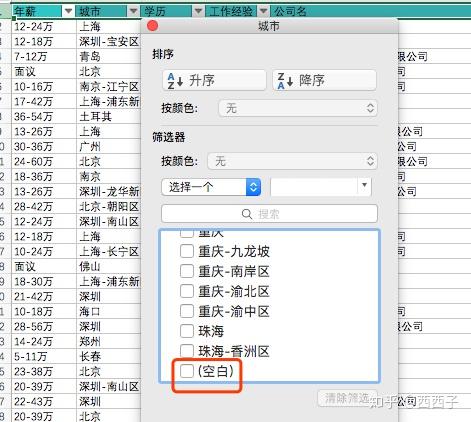Open the 选择一个 condition dropdown

tap(211, 187)
